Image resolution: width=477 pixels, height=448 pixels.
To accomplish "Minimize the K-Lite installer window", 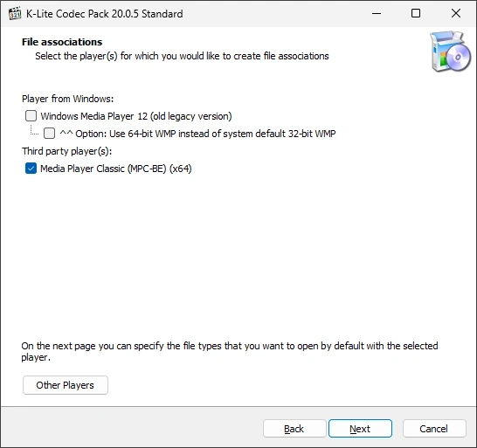I will point(377,14).
